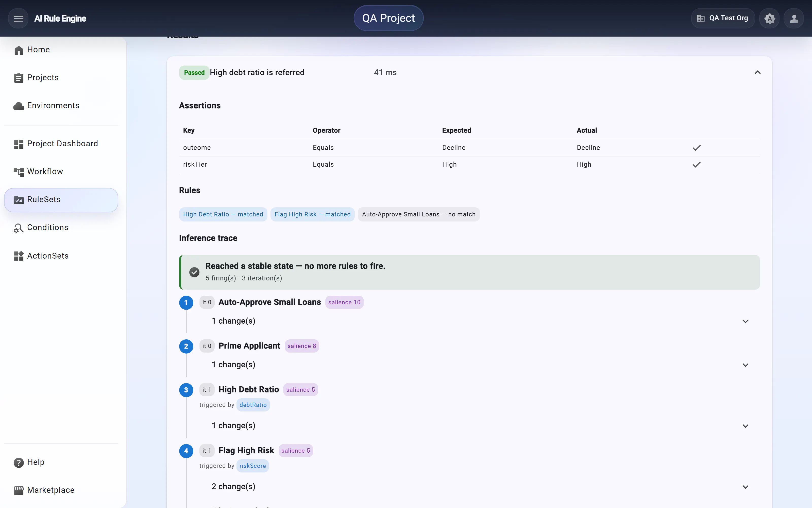Open Project Dashboard
The width and height of the screenshot is (812, 508).
(61, 144)
